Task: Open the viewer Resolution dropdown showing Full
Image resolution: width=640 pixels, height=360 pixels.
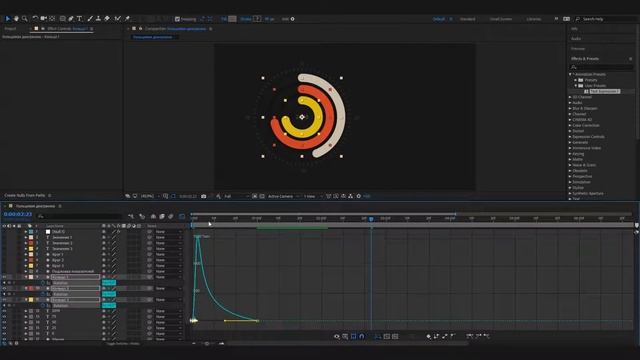Action: (236, 196)
